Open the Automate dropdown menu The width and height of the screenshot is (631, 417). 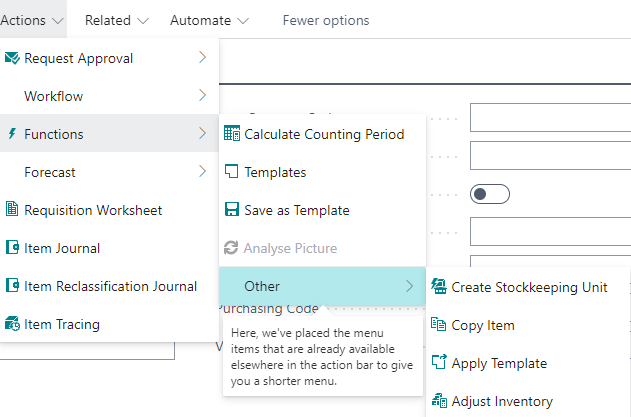(x=210, y=20)
